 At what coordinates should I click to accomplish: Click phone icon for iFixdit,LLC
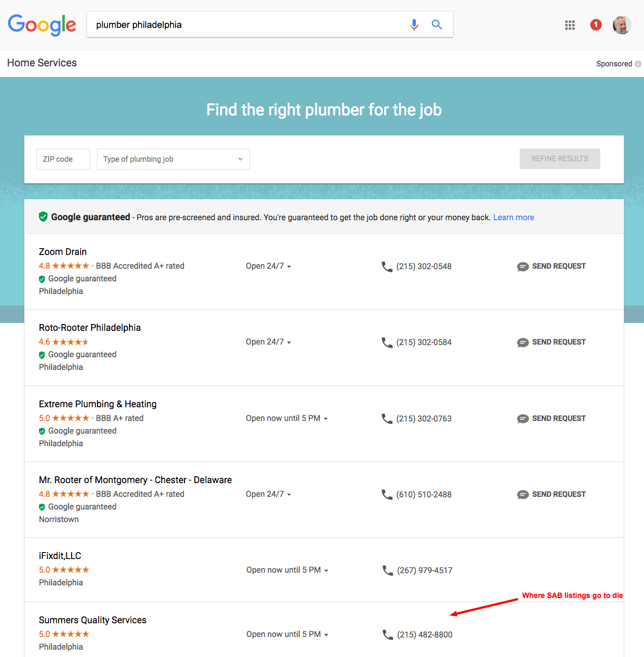pyautogui.click(x=388, y=571)
